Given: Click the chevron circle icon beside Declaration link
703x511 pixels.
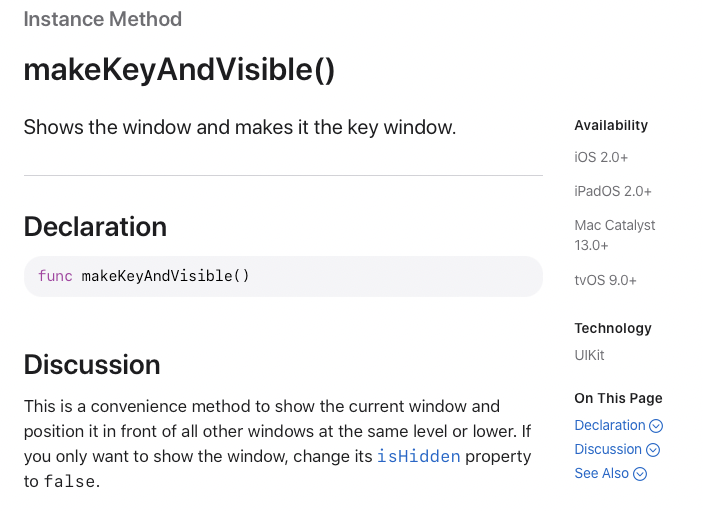Looking at the screenshot, I should 656,426.
